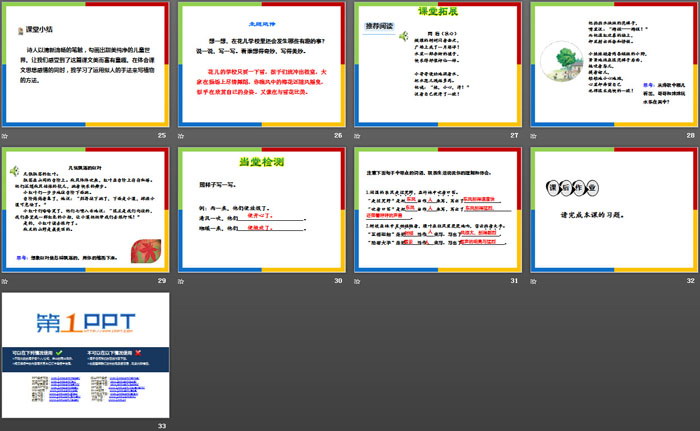Click the star icon below slide 27

pyautogui.click(x=357, y=136)
